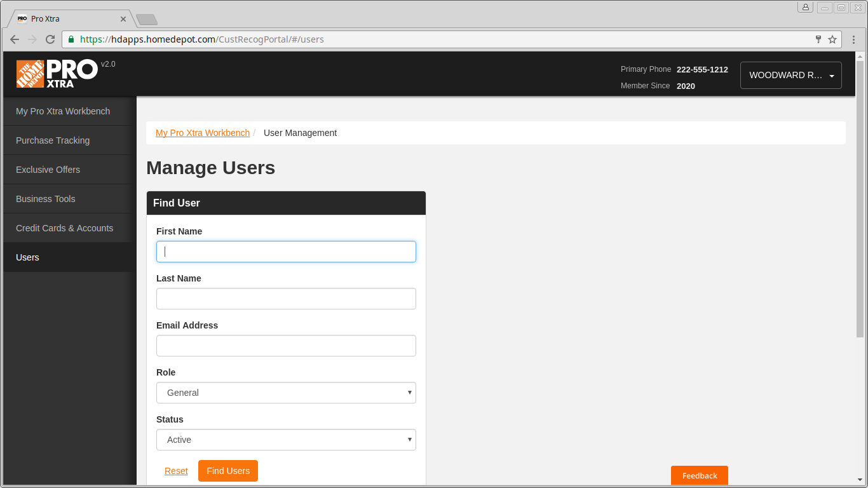Click the Home Depot Pro Xtra logo
The height and width of the screenshot is (488, 868).
pos(56,74)
